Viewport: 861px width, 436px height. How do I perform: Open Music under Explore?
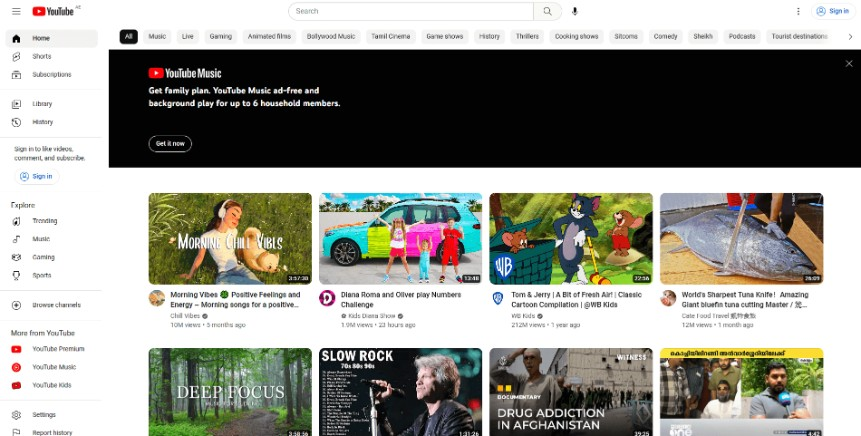pos(52,239)
